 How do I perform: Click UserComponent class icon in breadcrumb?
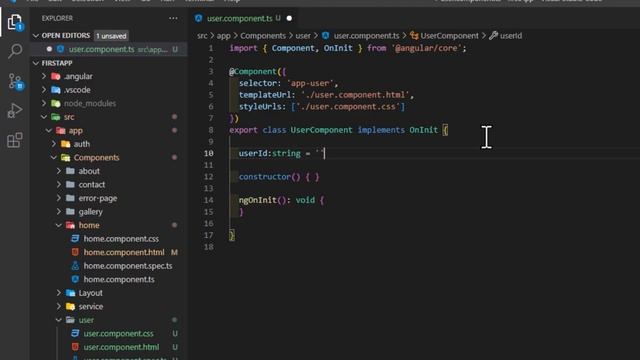point(414,36)
